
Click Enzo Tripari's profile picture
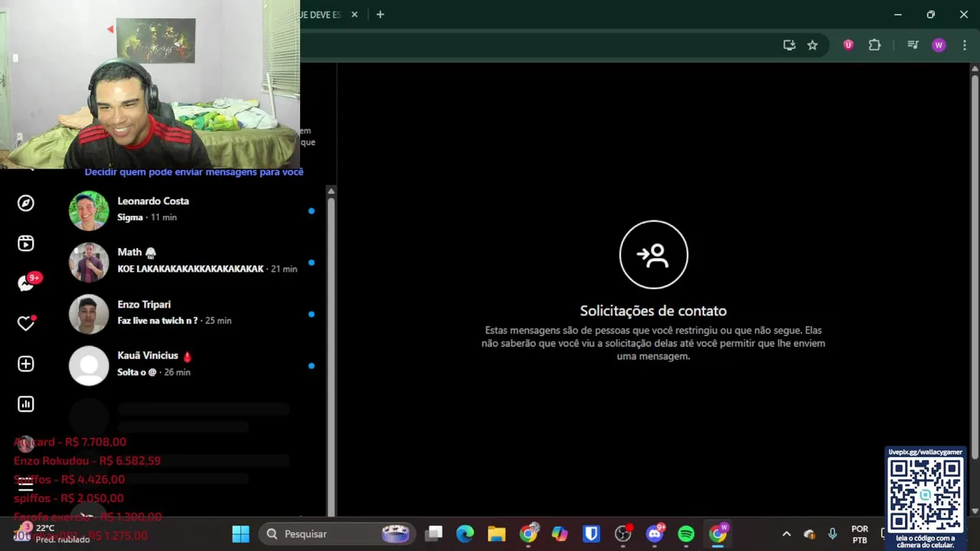tap(89, 314)
